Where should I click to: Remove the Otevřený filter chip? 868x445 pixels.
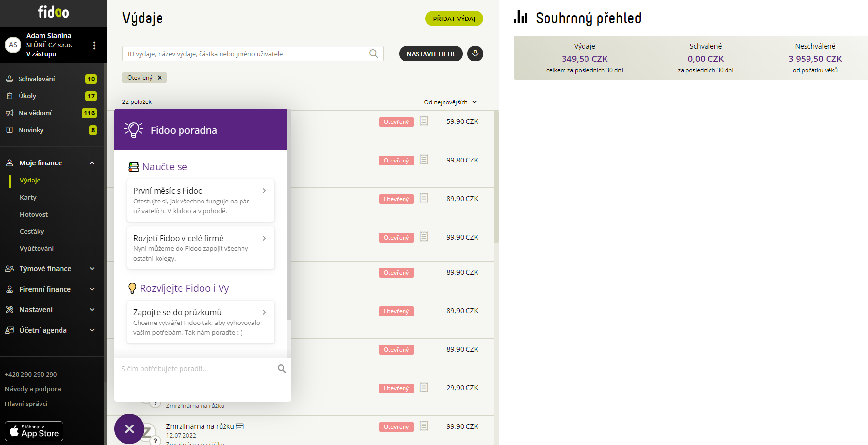(160, 78)
